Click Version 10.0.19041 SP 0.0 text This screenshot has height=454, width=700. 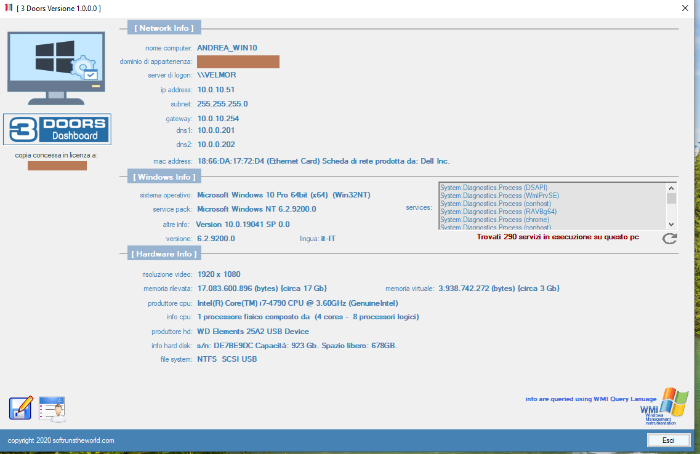point(243,224)
